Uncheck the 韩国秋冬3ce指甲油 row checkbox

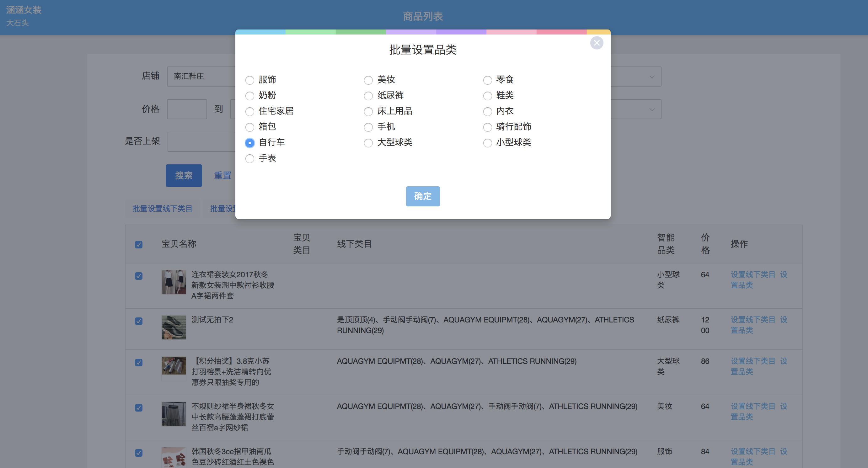point(138,453)
